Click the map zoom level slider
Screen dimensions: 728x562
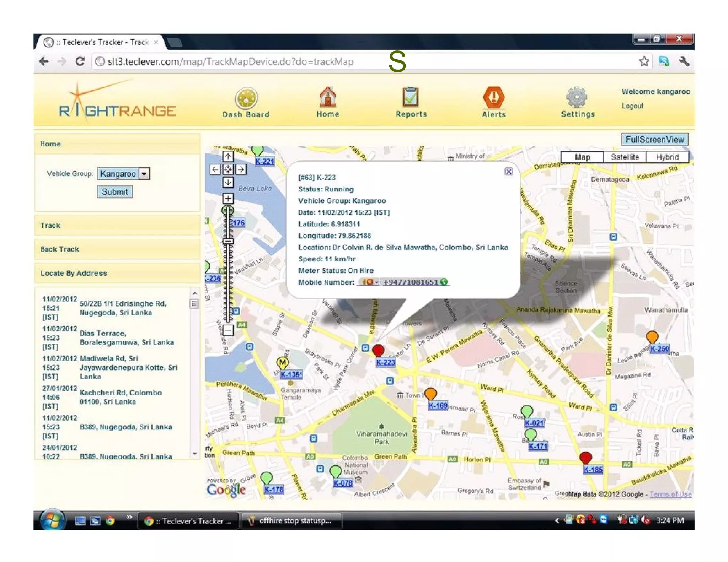coord(228,242)
